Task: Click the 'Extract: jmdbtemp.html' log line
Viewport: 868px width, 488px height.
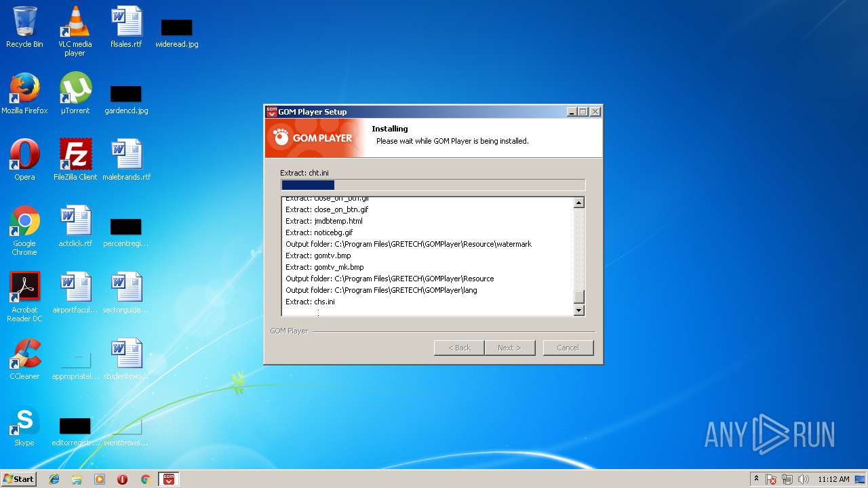Action: 324,221
